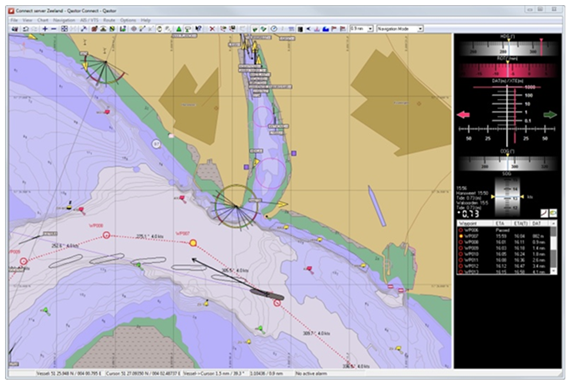Click the fit-to-screen grid icon
Image resolution: width=571 pixels, height=385 pixels.
point(64,29)
